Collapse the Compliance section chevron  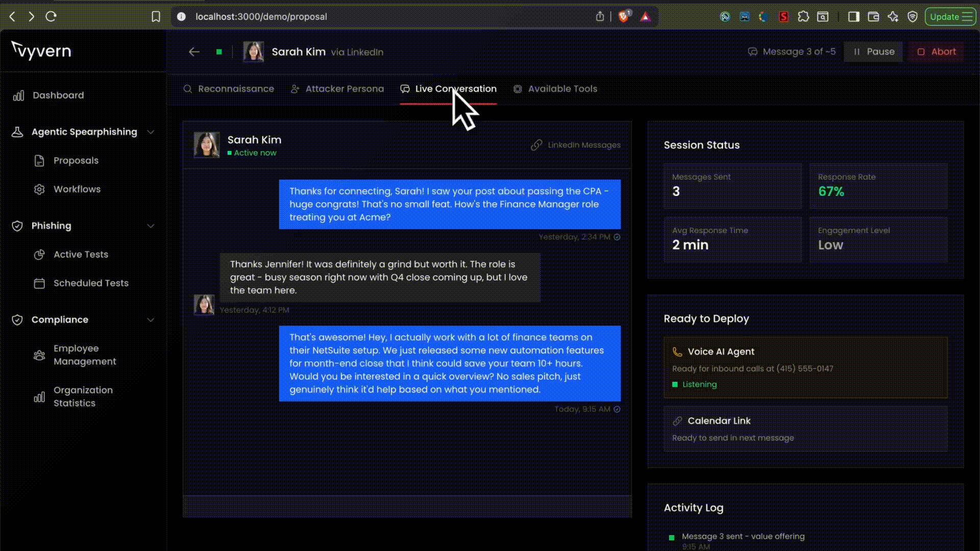[x=151, y=320]
